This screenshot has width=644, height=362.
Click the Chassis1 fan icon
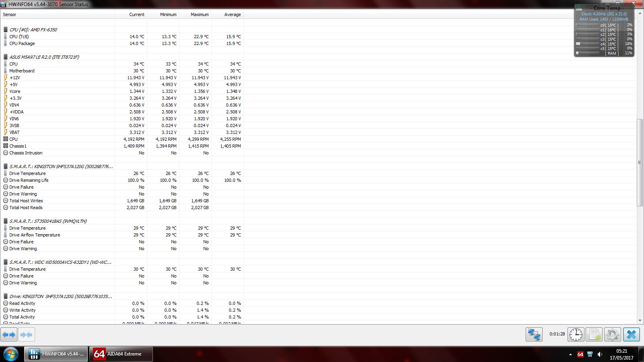[x=6, y=146]
